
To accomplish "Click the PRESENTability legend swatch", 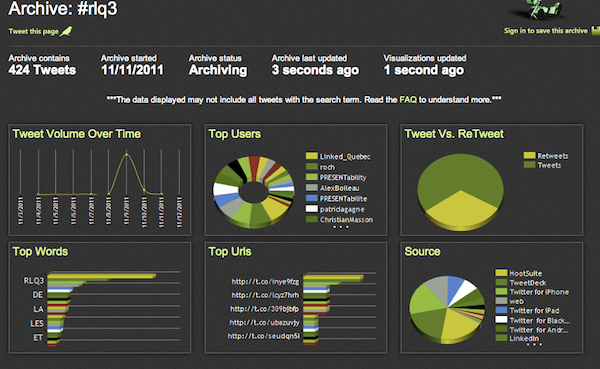I will pos(312,177).
